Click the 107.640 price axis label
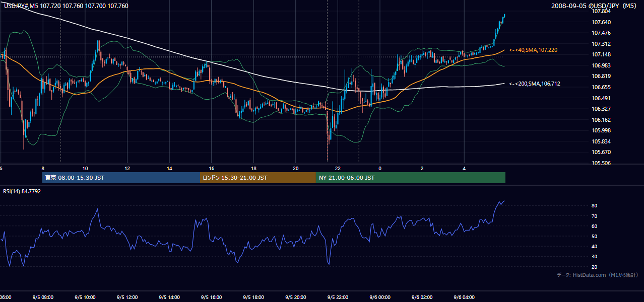644x302 pixels. 602,22
